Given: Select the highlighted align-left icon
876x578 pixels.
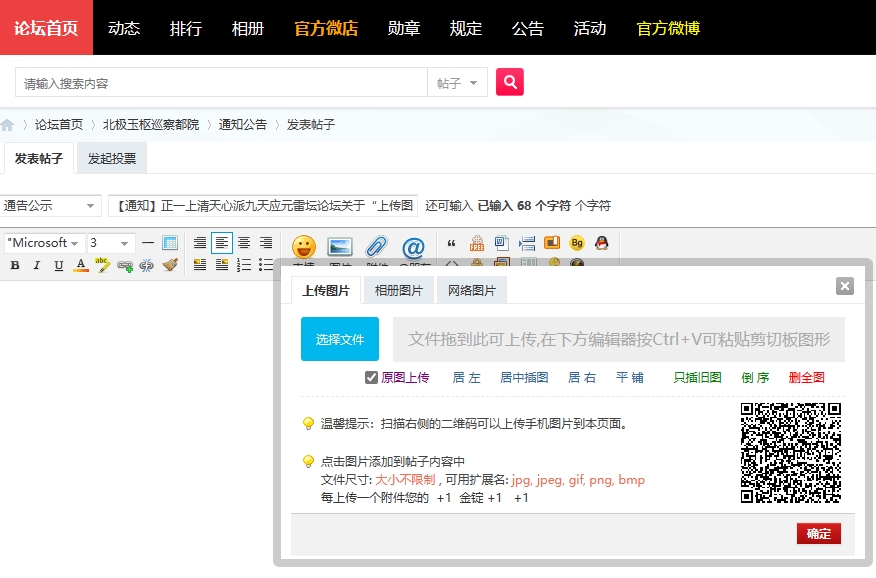Looking at the screenshot, I should (222, 243).
